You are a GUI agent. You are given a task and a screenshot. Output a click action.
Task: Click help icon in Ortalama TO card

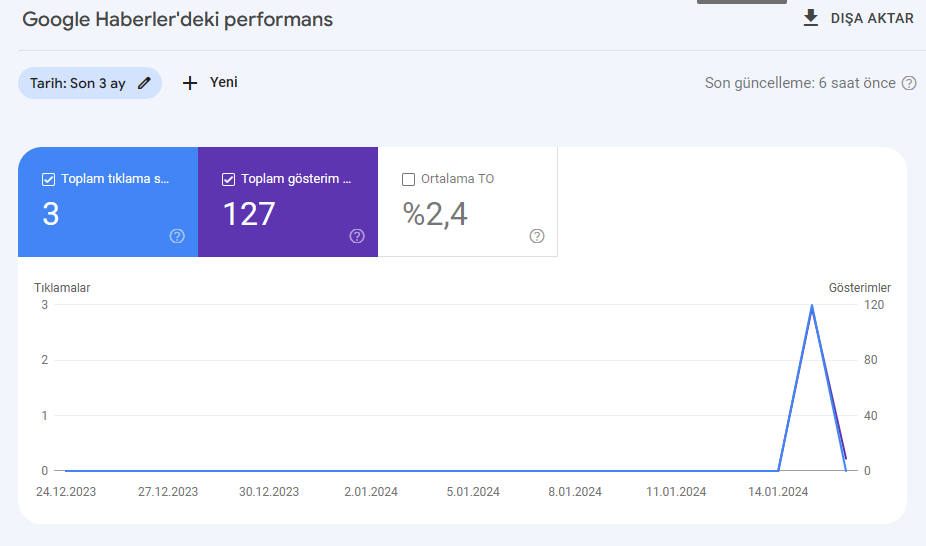537,236
